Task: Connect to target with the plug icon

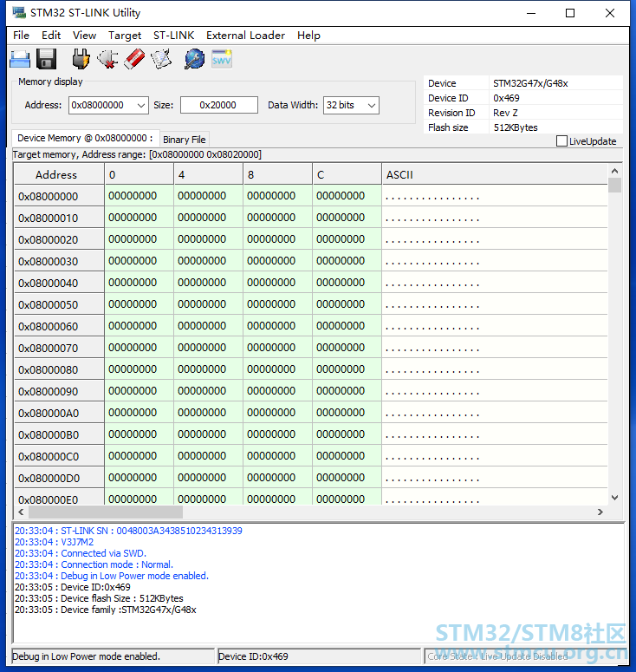Action: 81,59
